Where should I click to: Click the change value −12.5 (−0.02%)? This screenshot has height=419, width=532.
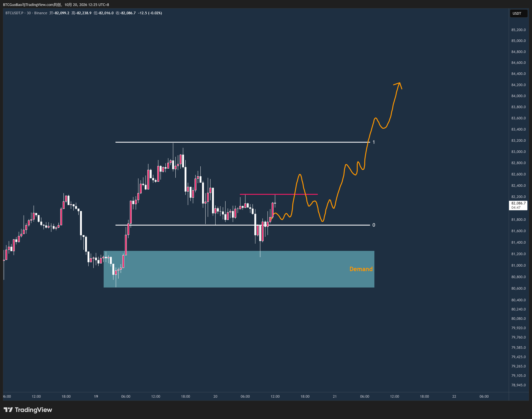(x=150, y=13)
